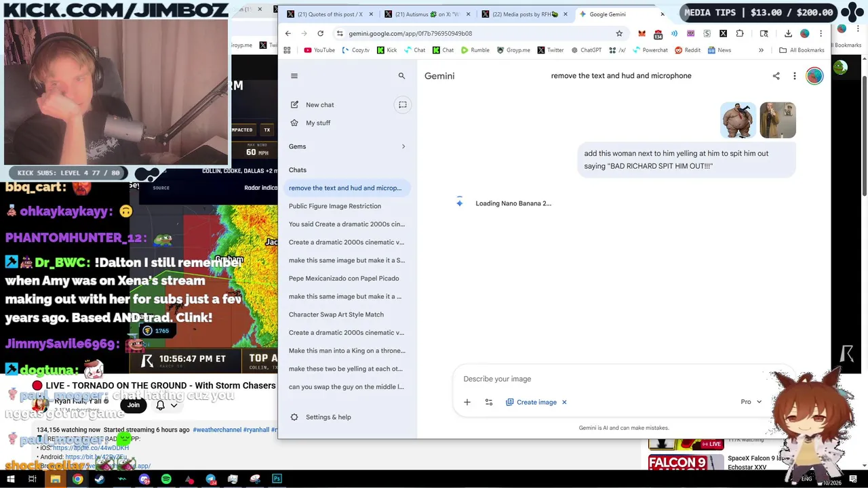
Task: Open the tools settings icon in prompt box
Action: [488, 402]
